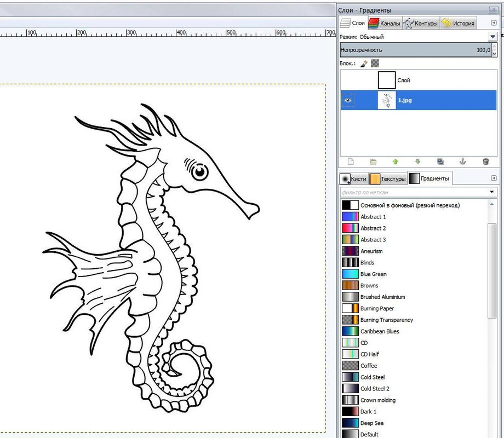
Task: Click the gradients list scrollbar thumb
Action: pyautogui.click(x=492, y=270)
